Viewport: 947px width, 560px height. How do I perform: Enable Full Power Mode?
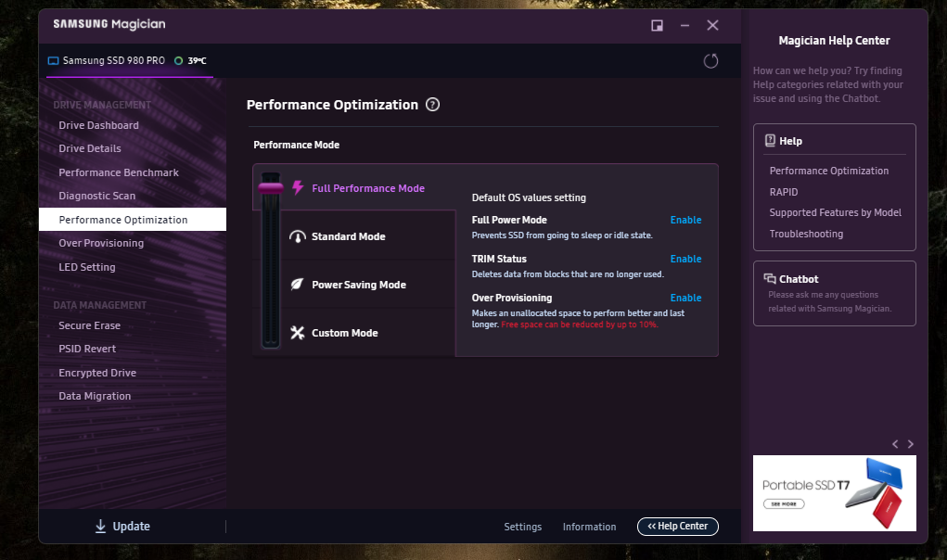tap(685, 220)
